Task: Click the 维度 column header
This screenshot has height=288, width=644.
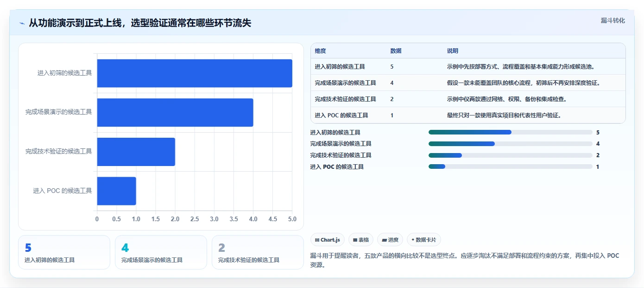Action: point(320,51)
